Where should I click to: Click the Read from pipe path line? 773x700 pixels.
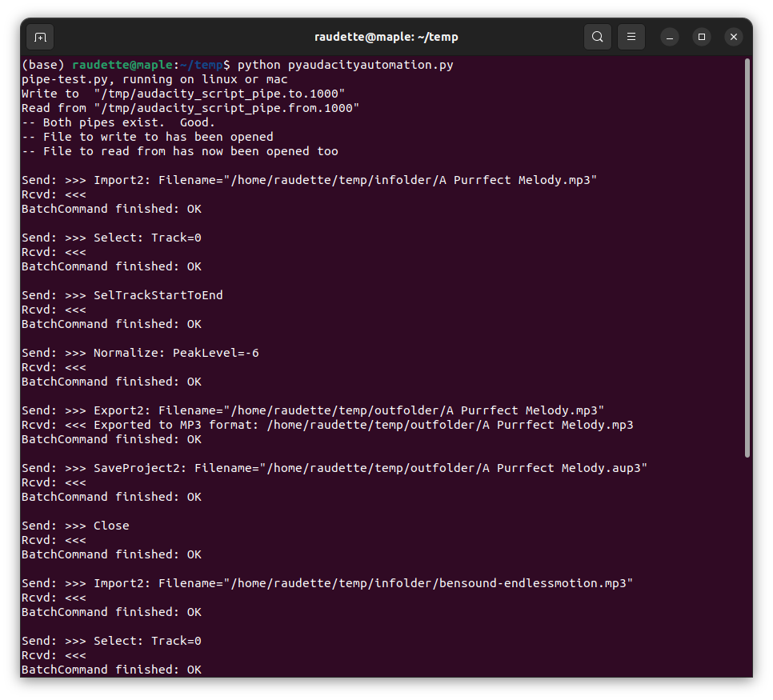[190, 108]
